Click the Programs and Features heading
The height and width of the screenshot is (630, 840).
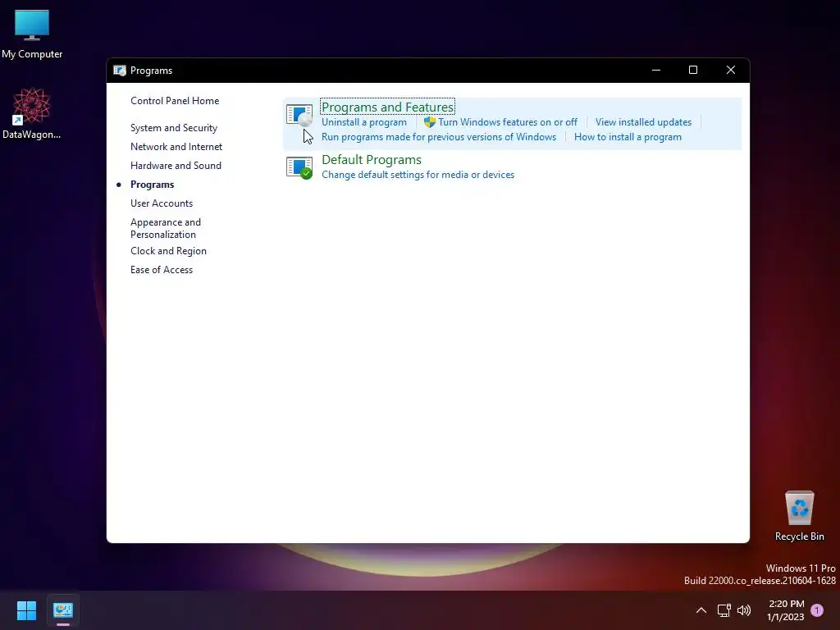[387, 107]
